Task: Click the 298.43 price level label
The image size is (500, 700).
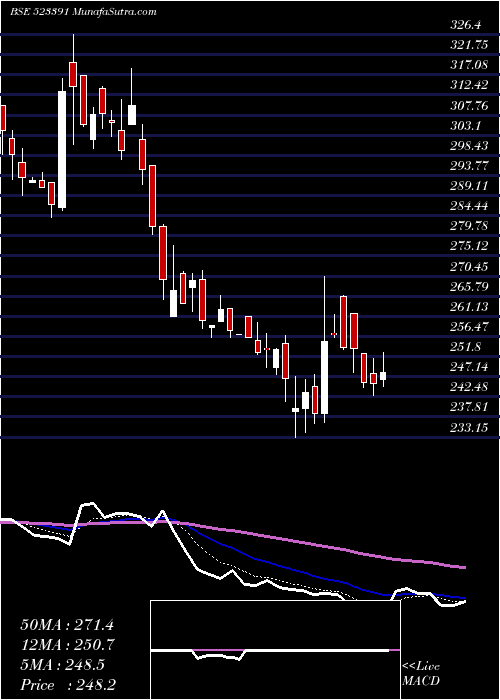Action: [468, 146]
